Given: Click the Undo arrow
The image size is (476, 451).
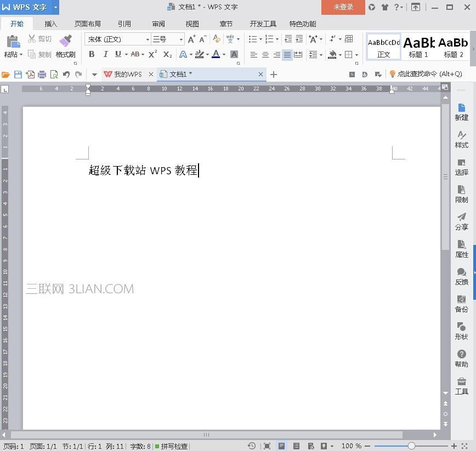Looking at the screenshot, I should tap(66, 75).
